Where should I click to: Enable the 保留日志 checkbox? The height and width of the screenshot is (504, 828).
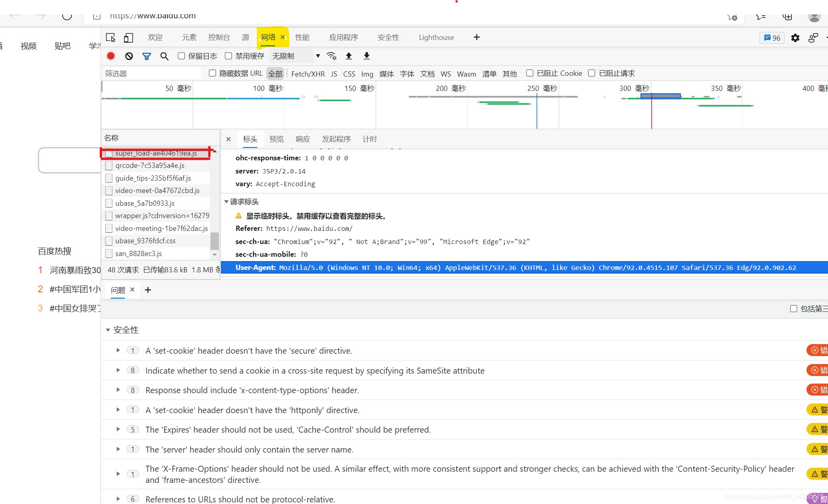point(181,56)
